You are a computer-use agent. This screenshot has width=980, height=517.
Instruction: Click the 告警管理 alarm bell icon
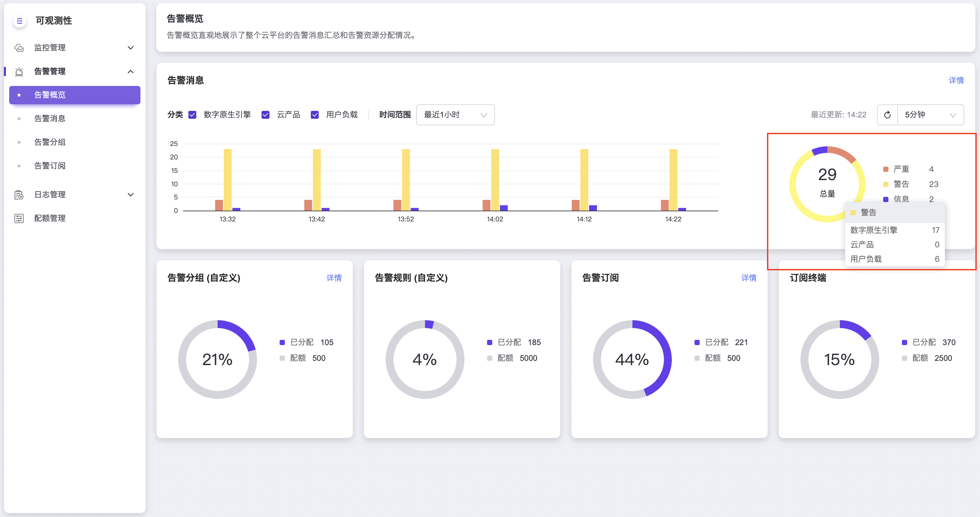click(x=19, y=72)
